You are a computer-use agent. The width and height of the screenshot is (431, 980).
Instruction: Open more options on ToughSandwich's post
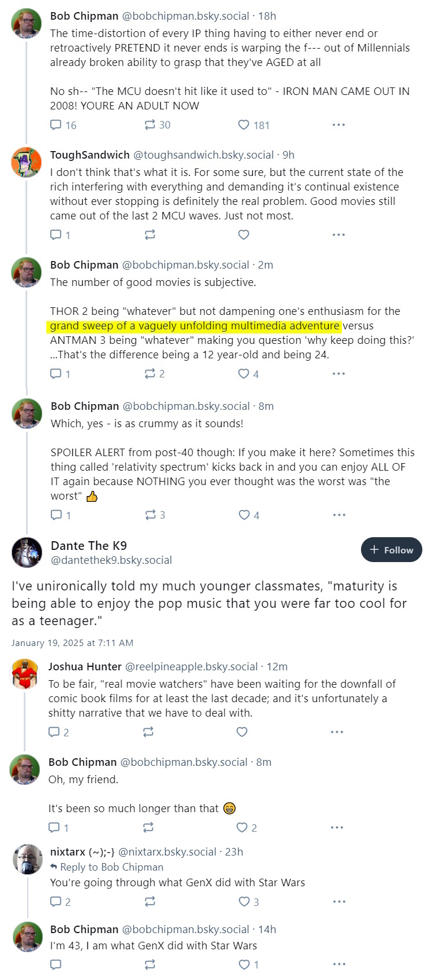[x=338, y=235]
